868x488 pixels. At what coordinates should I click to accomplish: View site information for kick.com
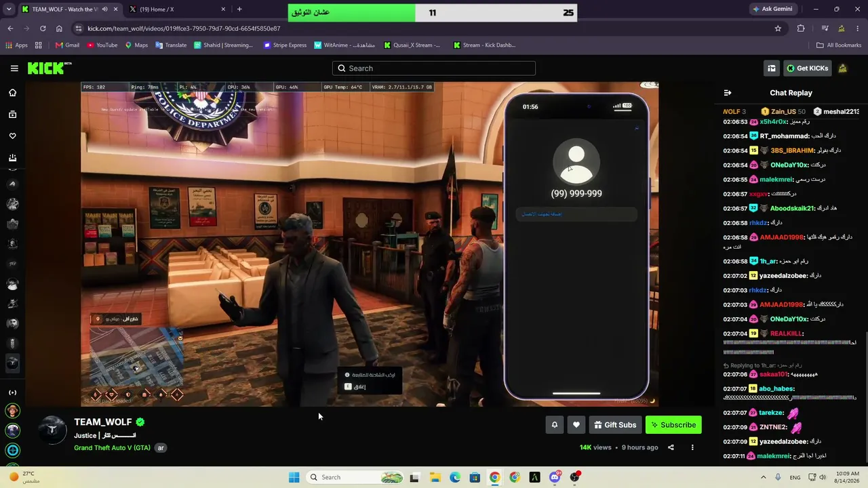click(79, 28)
